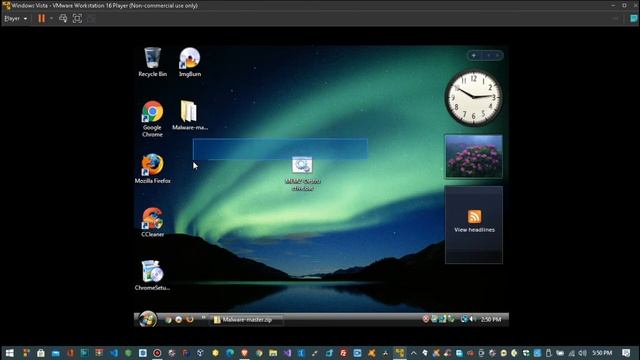The image size is (640, 360).
Task: Open the host notification center icon
Action: [x=627, y=353]
